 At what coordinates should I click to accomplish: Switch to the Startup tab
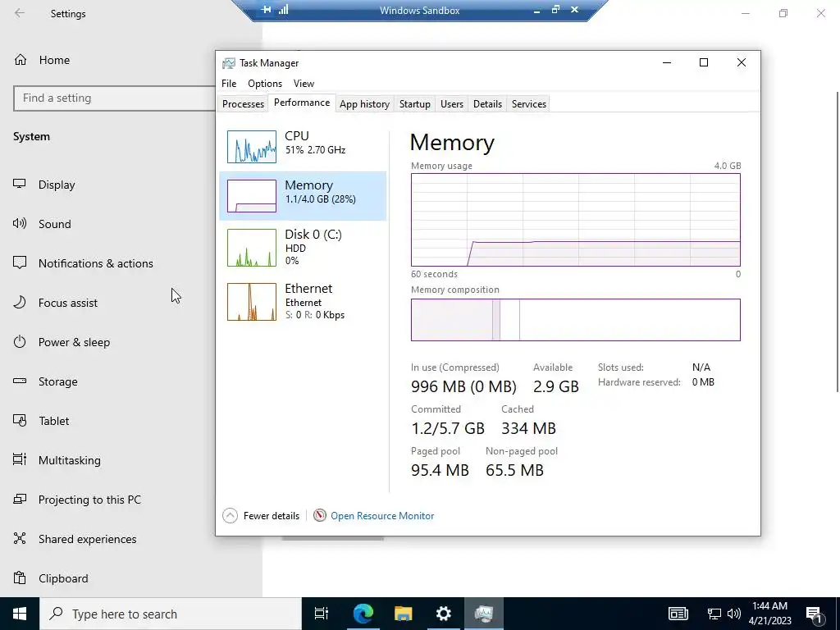(x=414, y=104)
